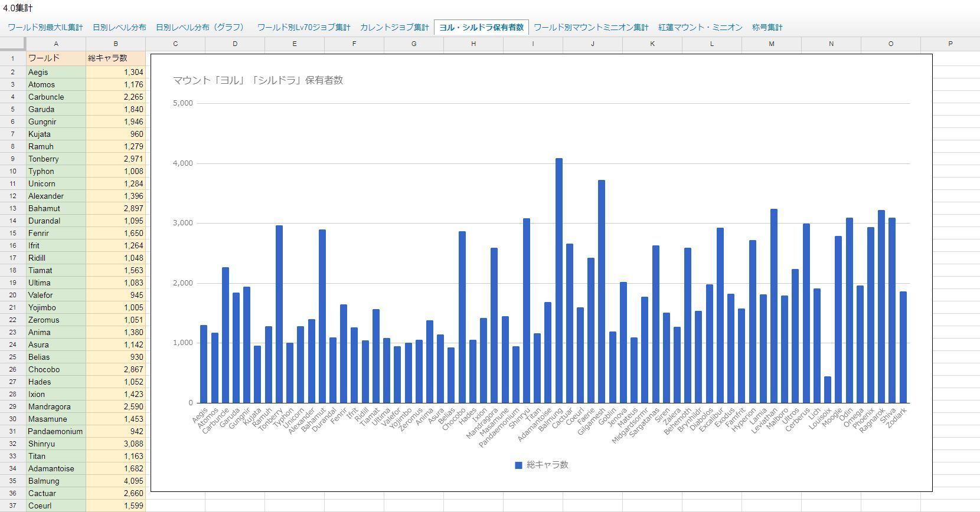This screenshot has width=980, height=512.
Task: Click the value 2,971 cell
Action: point(116,159)
